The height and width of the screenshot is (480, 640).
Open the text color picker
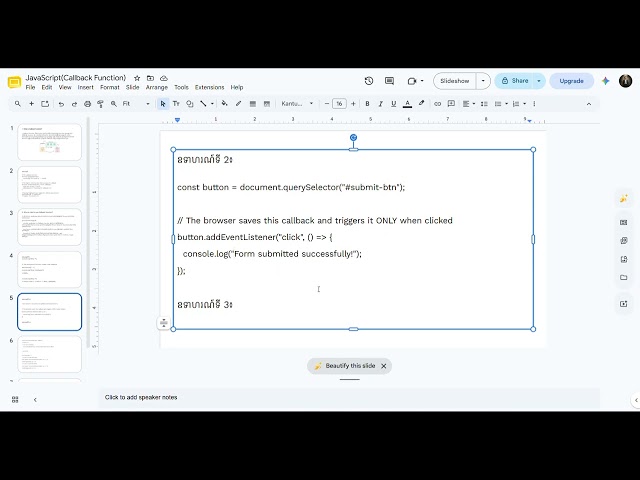coord(407,104)
